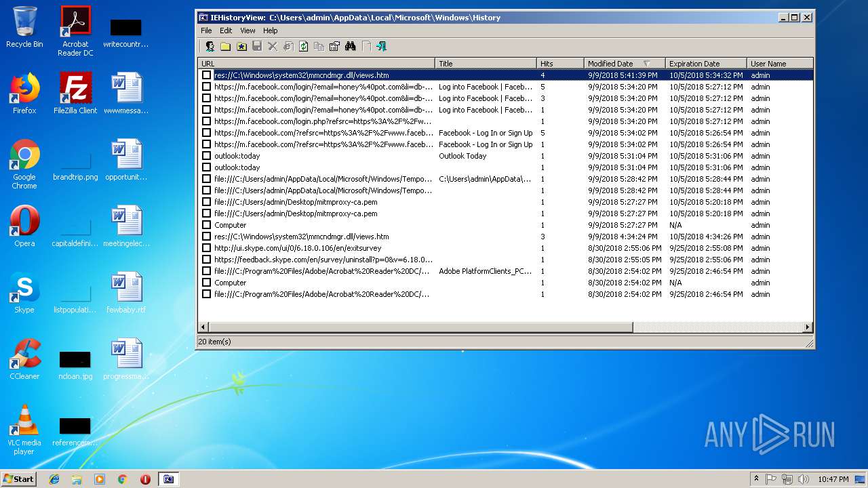
Task: Open Internet Explorer from the taskbar
Action: tap(54, 479)
